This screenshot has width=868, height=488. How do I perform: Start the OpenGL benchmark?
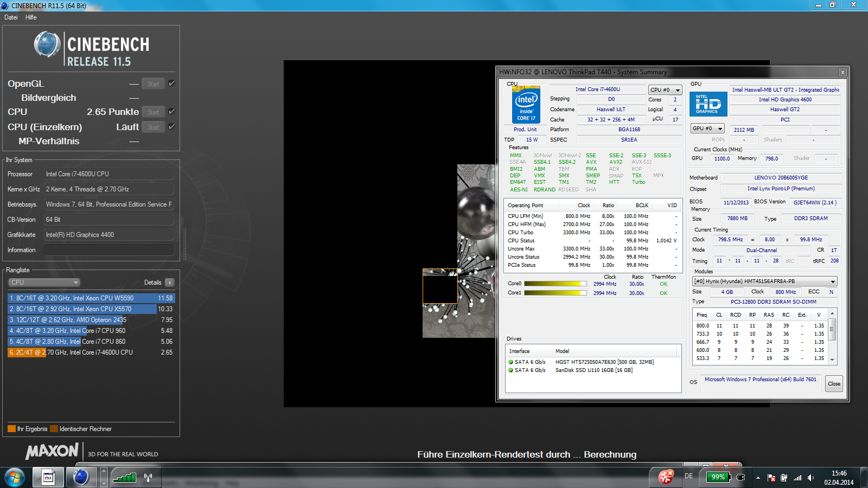[154, 84]
